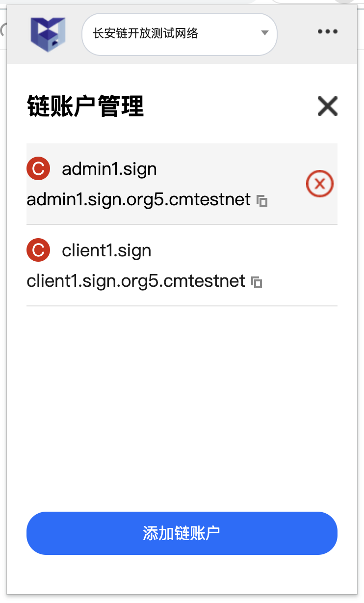Click the divider line under client1.sign entry
The height and width of the screenshot is (603, 364).
click(x=182, y=306)
